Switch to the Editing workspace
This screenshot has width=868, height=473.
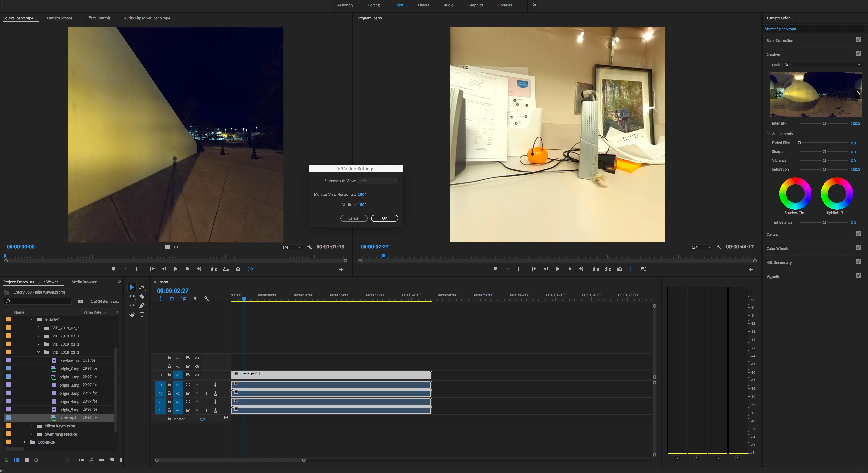click(x=374, y=5)
